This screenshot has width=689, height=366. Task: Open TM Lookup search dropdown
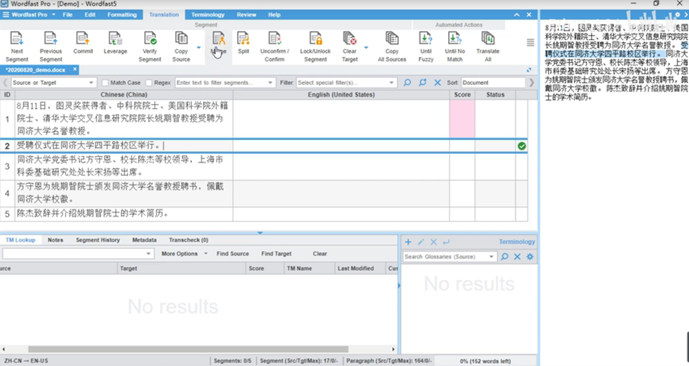tap(148, 254)
